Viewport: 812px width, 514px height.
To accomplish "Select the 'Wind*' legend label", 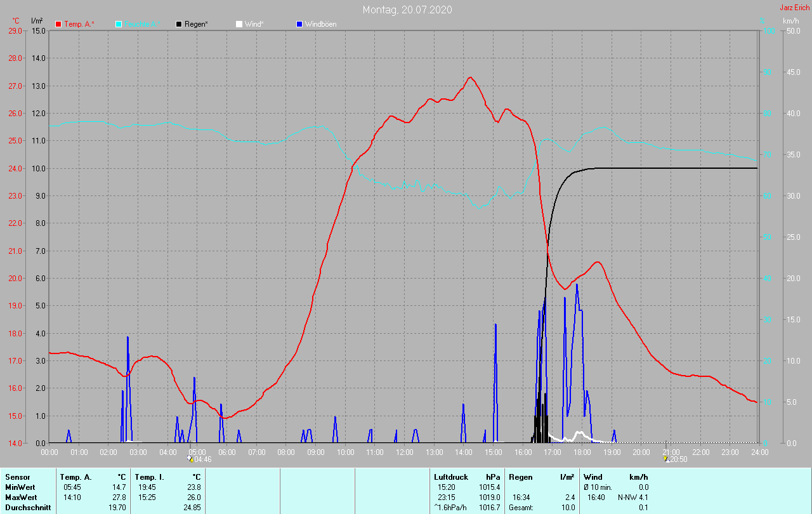I will coord(254,24).
